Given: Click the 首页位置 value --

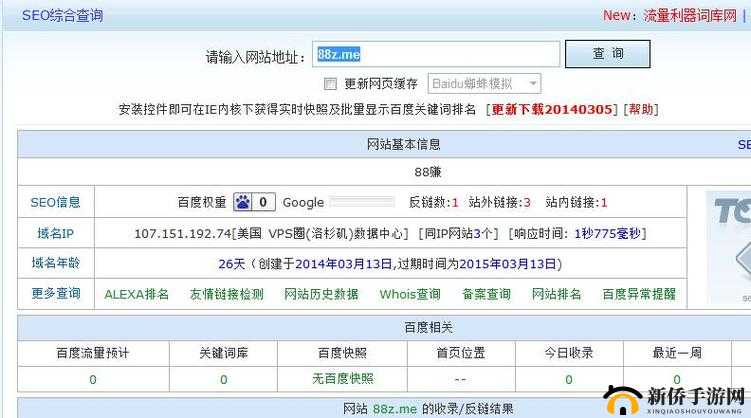Looking at the screenshot, I should [x=460, y=380].
